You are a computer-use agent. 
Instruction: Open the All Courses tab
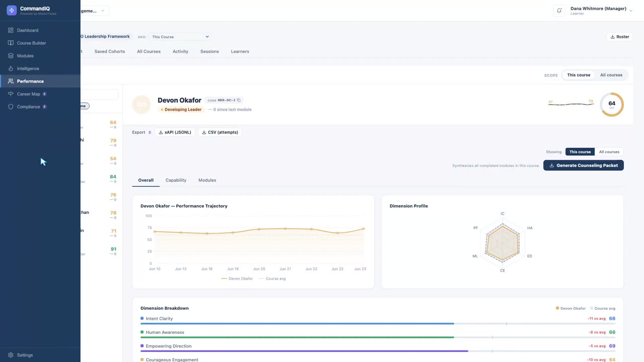coord(149,51)
